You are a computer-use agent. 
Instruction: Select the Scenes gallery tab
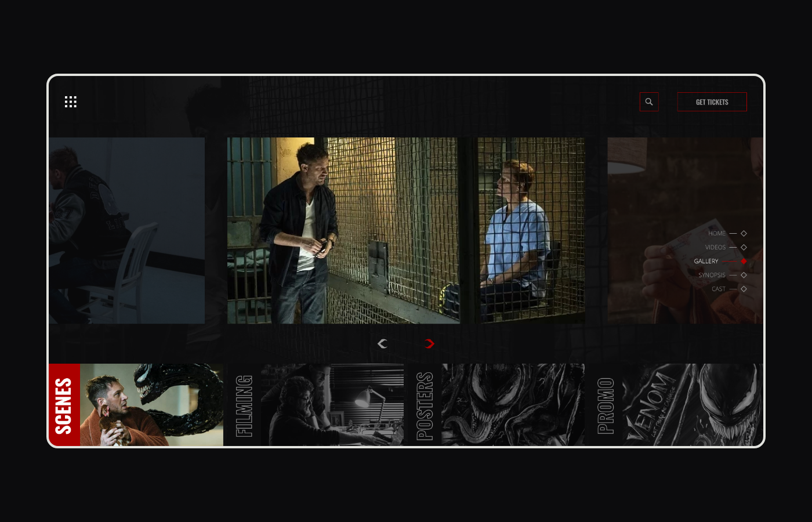(x=64, y=405)
